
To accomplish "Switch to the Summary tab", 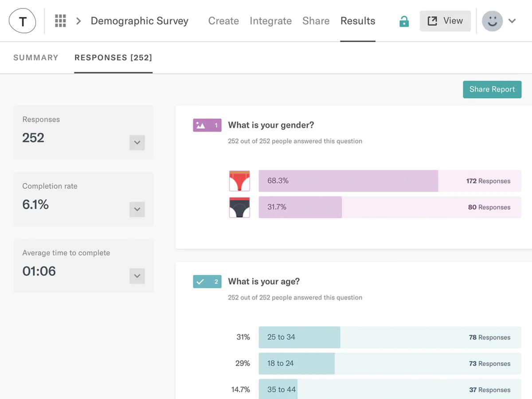I will pyautogui.click(x=36, y=58).
